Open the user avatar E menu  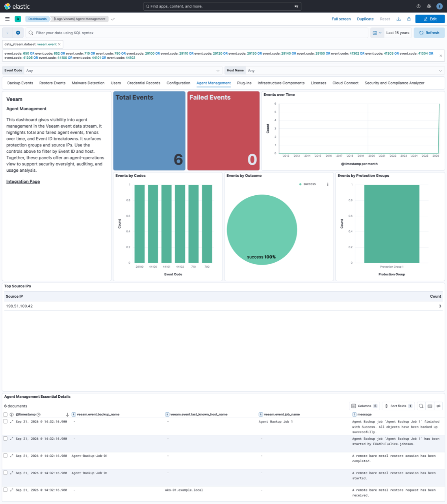tap(440, 6)
